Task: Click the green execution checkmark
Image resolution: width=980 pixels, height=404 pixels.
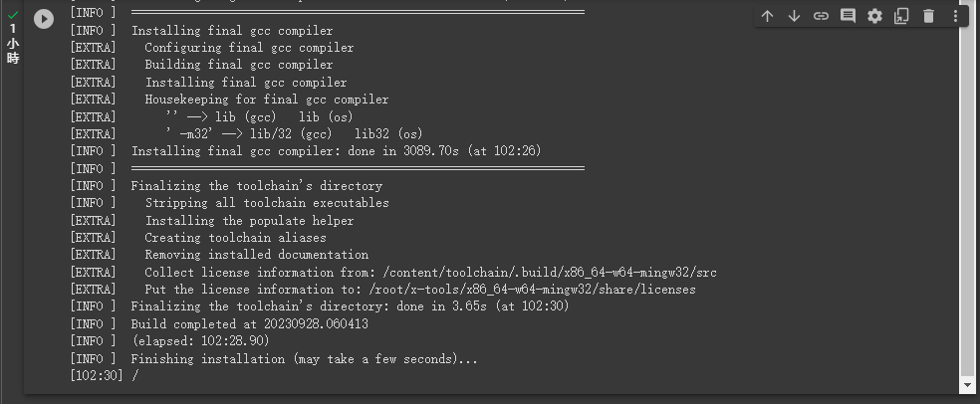Action: [x=13, y=14]
